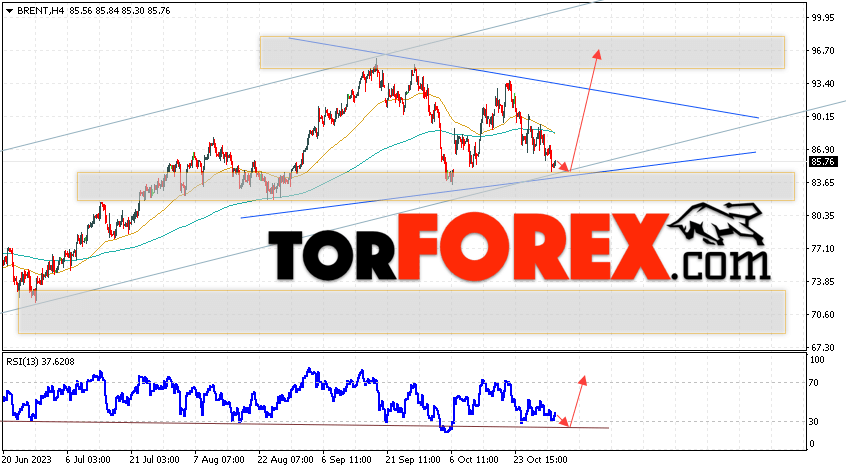This screenshot has width=846, height=471.
Task: Click the RSI scale value 0
Action: [813, 444]
